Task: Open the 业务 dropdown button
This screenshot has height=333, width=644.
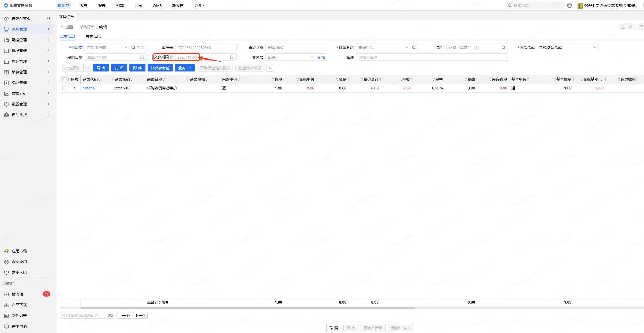Action: coord(185,68)
